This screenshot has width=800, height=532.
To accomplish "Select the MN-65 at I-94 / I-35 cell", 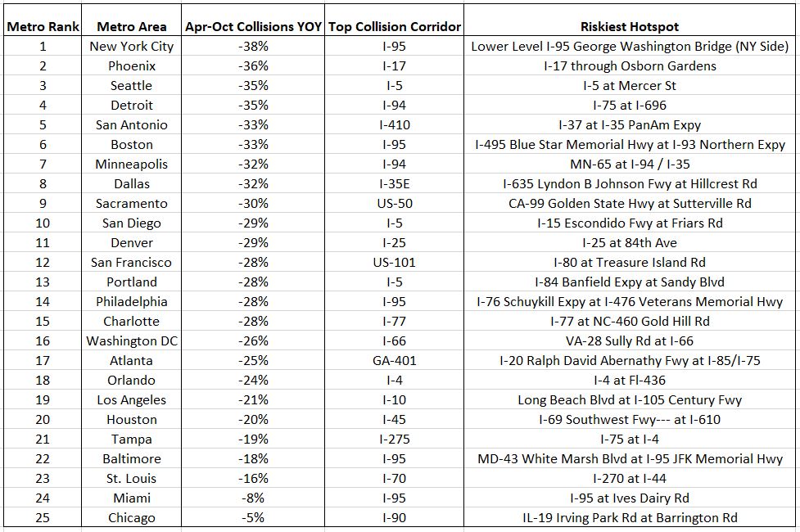I will 630,165.
